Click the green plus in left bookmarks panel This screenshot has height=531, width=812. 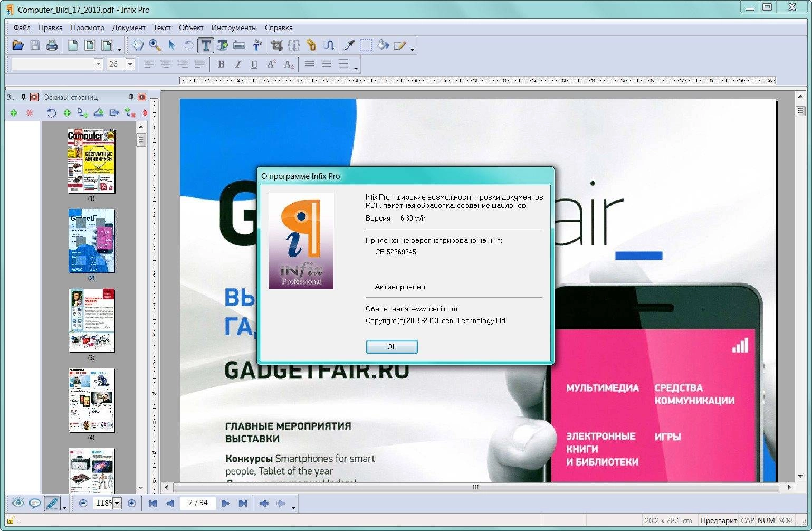point(14,112)
